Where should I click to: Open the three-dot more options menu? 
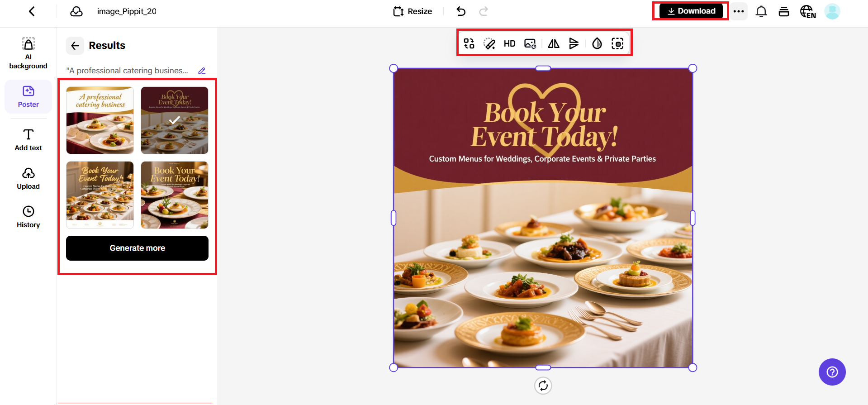click(739, 11)
